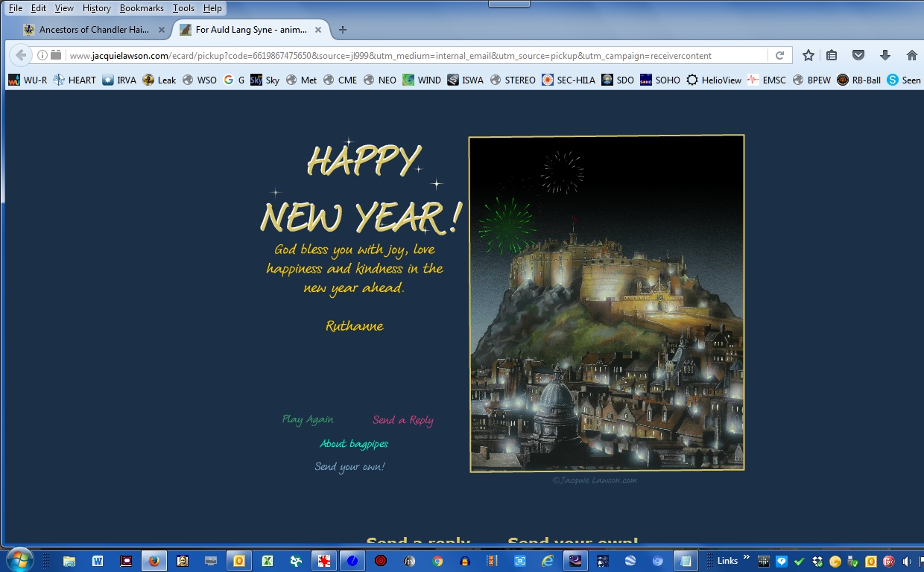Open Windows Explorer from the taskbar
This screenshot has height=572, width=924.
(x=69, y=561)
